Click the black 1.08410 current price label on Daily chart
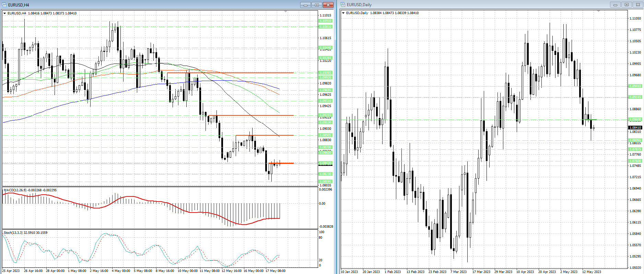The height and width of the screenshot is (274, 644). pos(635,128)
